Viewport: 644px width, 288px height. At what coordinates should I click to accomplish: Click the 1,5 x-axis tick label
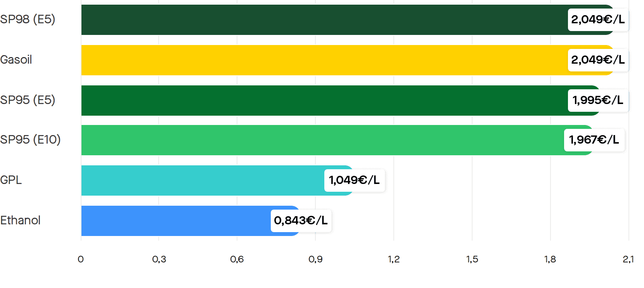(472, 259)
